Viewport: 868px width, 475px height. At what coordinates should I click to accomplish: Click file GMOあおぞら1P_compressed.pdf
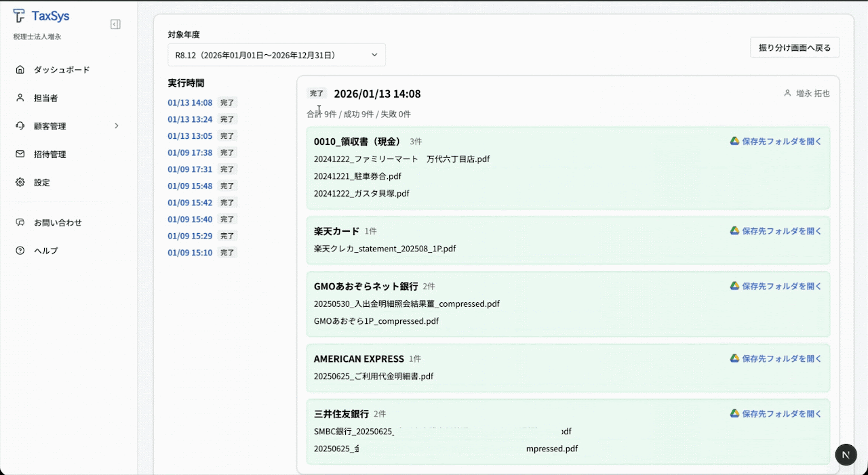point(376,321)
